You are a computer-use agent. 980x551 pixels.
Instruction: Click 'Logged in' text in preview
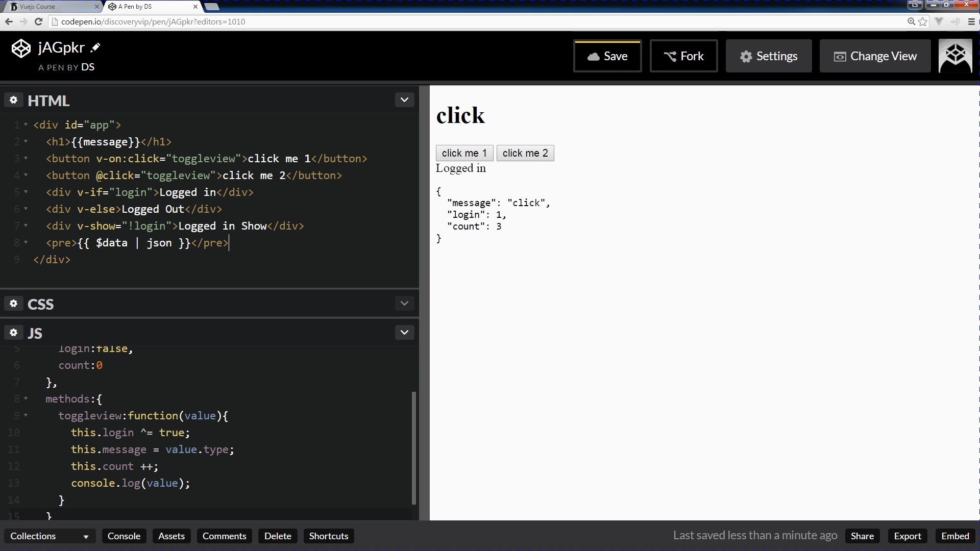(x=460, y=168)
